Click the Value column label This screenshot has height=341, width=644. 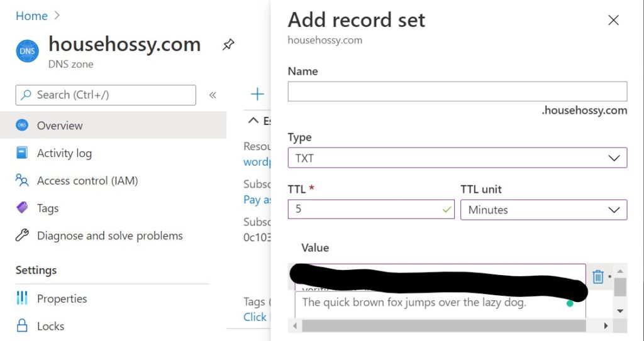point(315,248)
